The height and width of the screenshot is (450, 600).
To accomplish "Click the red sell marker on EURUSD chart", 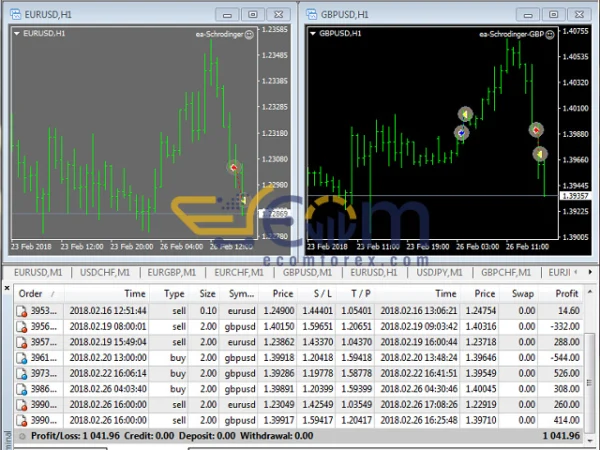I will click(x=234, y=167).
